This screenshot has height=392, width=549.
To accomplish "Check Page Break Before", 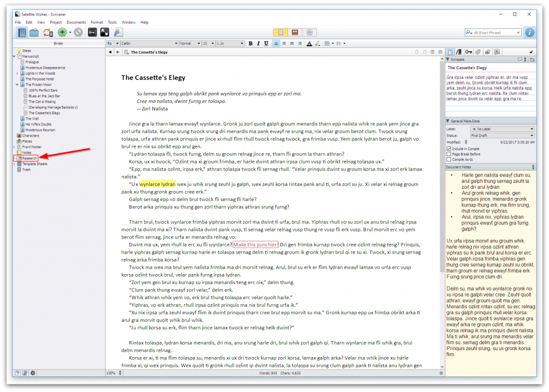I will (x=449, y=154).
